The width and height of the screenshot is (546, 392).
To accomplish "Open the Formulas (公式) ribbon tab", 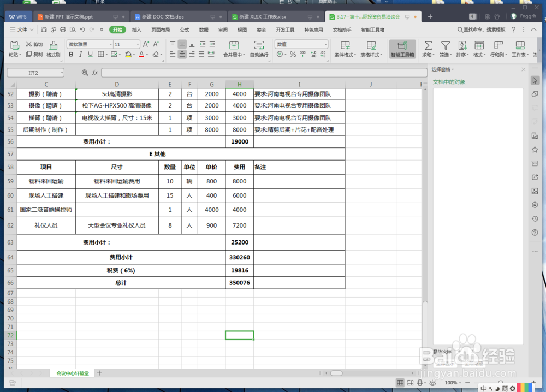I will pos(185,30).
